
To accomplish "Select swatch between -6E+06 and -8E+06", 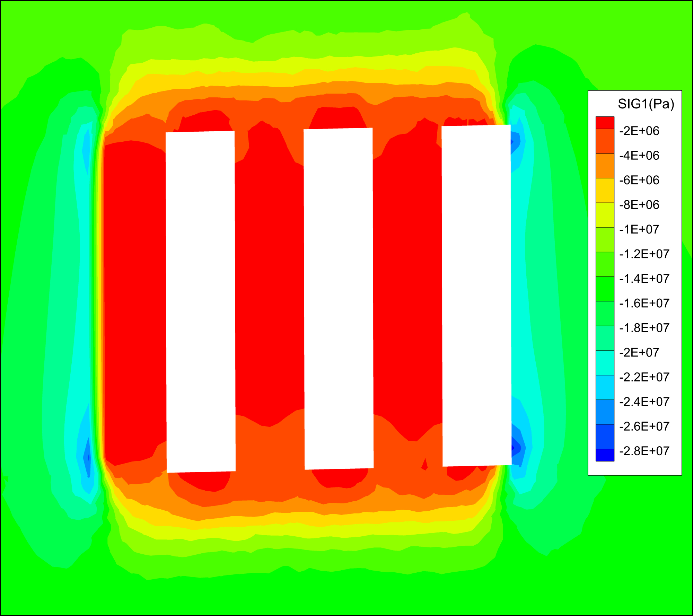I will (x=605, y=190).
